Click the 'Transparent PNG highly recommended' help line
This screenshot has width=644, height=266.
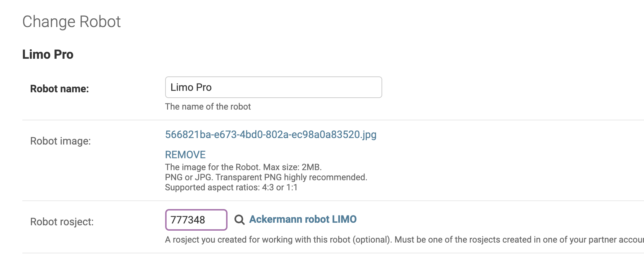point(266,177)
